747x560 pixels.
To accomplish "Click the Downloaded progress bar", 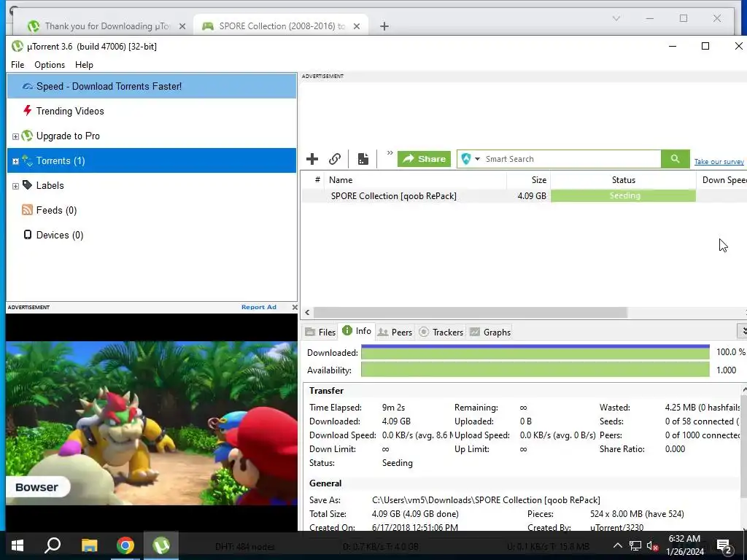I will (535, 352).
